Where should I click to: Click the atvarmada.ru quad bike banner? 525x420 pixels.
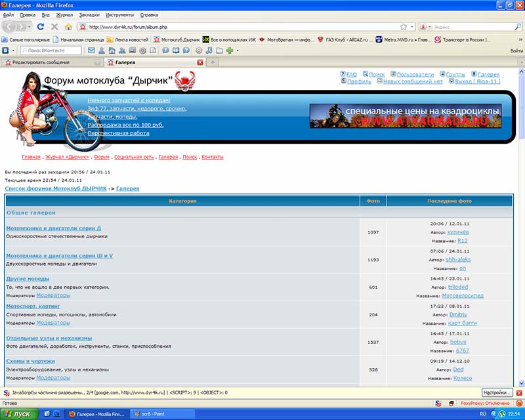click(x=406, y=116)
